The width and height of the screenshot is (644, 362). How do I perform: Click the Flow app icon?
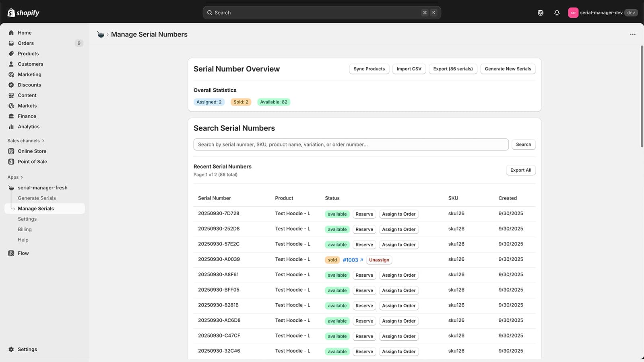point(11,253)
